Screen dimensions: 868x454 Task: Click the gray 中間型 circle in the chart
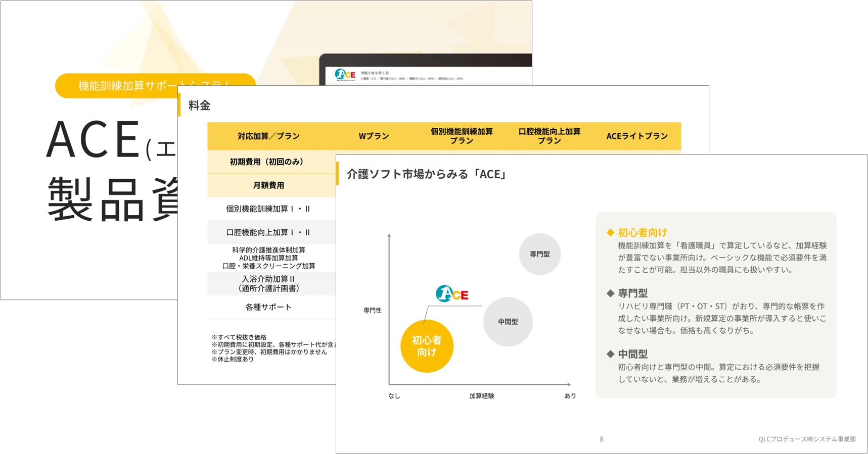pos(508,322)
